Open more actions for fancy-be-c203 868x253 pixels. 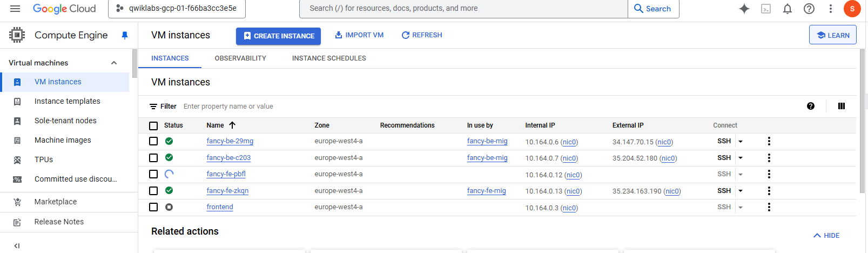coord(769,158)
